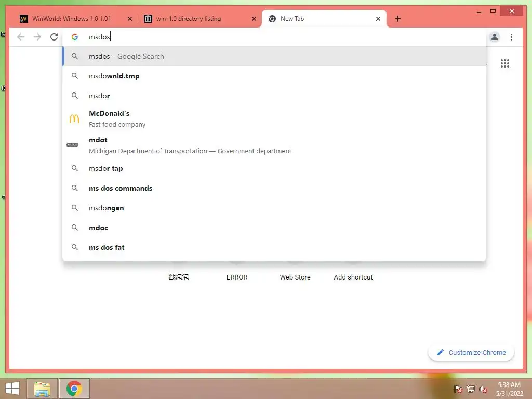Click the Google G icon in address bar
Viewport: 532px width, 399px height.
75,37
